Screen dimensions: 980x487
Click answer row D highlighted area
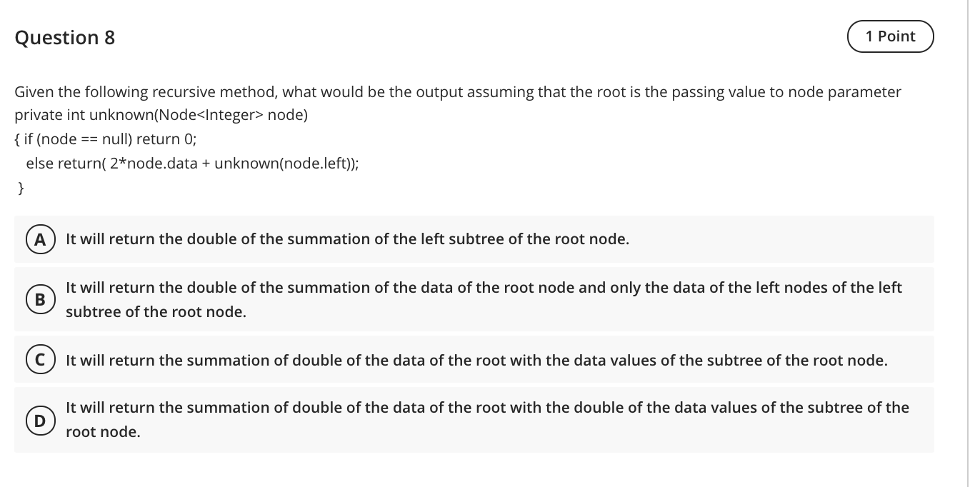pyautogui.click(x=474, y=420)
